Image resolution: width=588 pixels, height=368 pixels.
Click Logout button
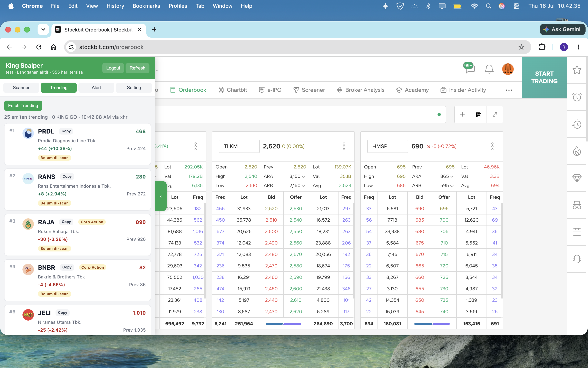click(x=113, y=68)
